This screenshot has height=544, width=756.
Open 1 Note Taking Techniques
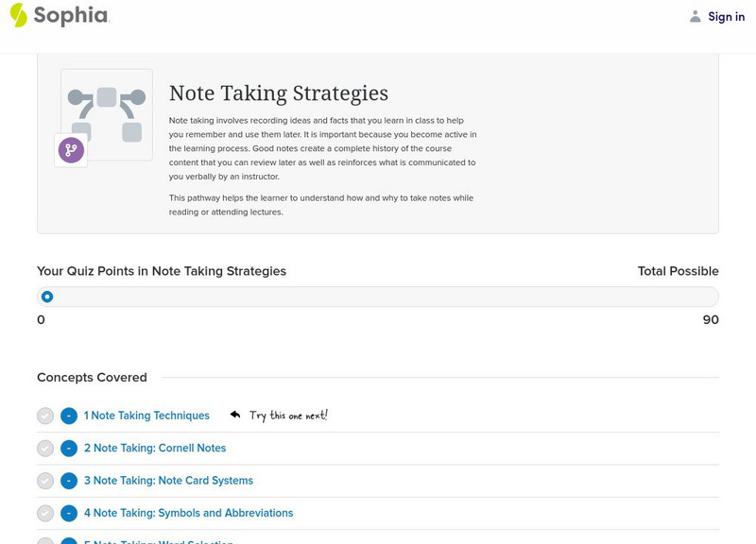[x=146, y=416]
